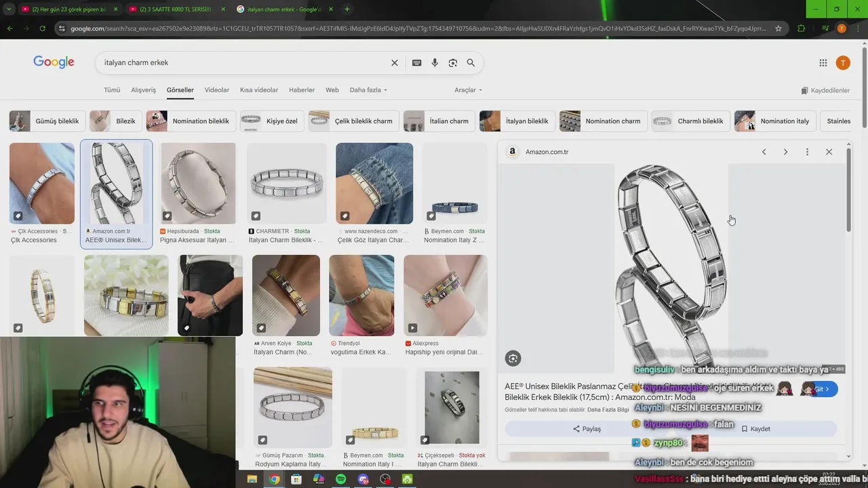This screenshot has width=868, height=488.
Task: Reload the page in Chrome
Action: coord(42,28)
